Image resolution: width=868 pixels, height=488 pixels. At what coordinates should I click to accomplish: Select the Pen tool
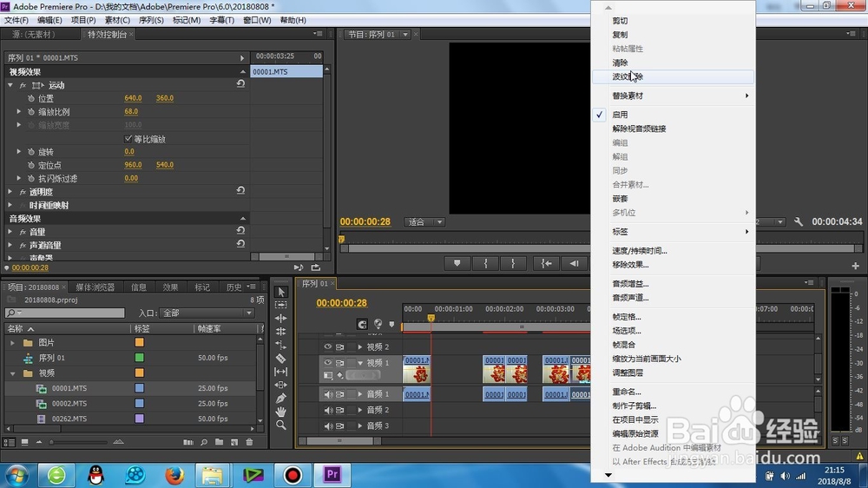[x=280, y=399]
